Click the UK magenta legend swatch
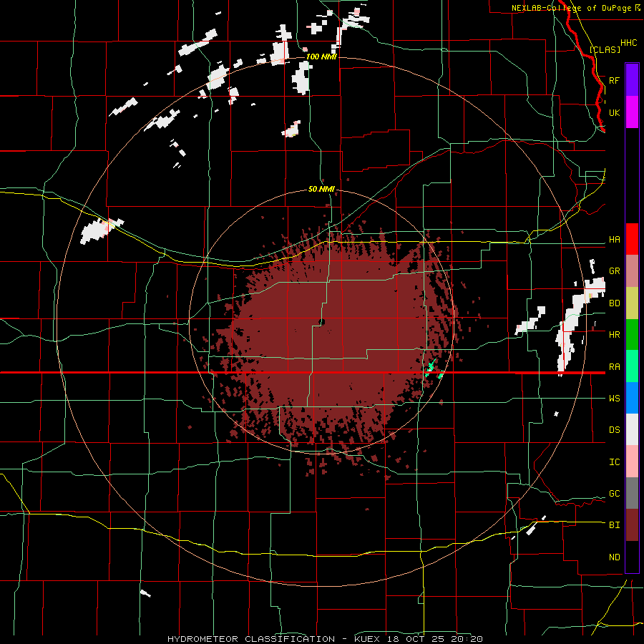This screenshot has height=644, width=644. pos(632,112)
